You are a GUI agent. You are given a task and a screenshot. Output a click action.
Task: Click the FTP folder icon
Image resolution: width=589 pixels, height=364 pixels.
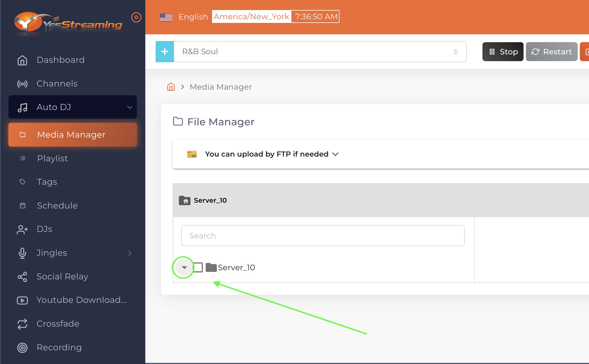192,154
